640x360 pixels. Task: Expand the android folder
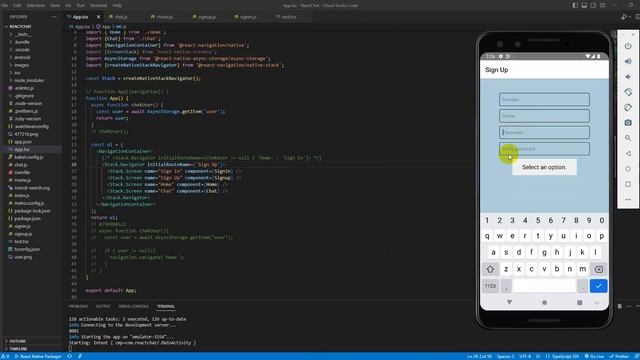click(x=22, y=58)
